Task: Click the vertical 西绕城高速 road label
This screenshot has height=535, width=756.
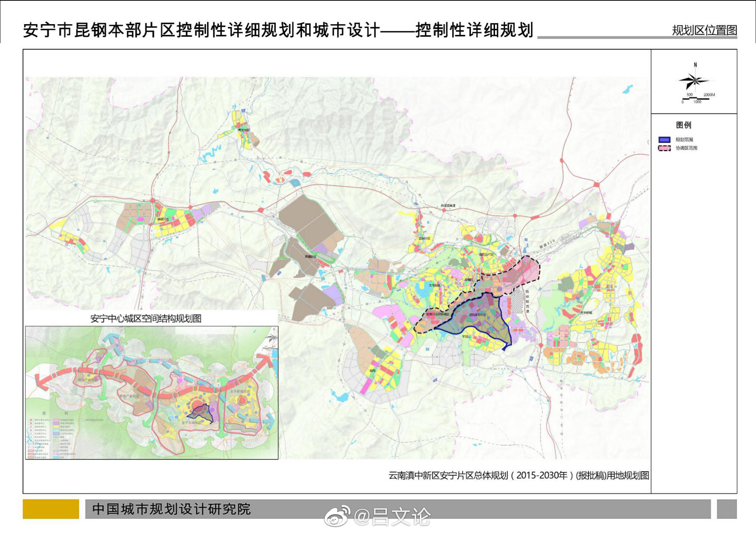Action: coord(527,301)
